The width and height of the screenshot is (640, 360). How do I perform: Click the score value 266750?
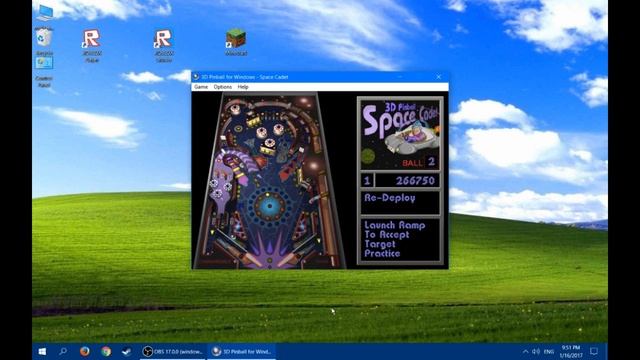coord(415,180)
